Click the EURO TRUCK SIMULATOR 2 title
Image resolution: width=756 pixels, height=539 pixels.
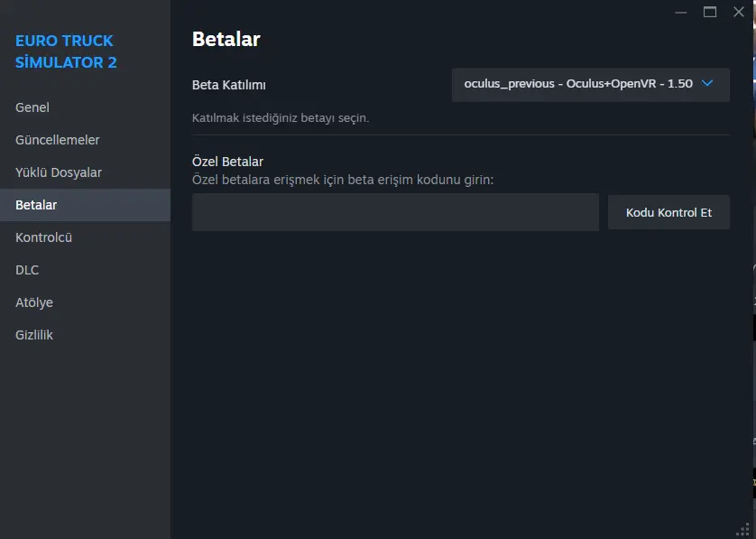[x=66, y=51]
